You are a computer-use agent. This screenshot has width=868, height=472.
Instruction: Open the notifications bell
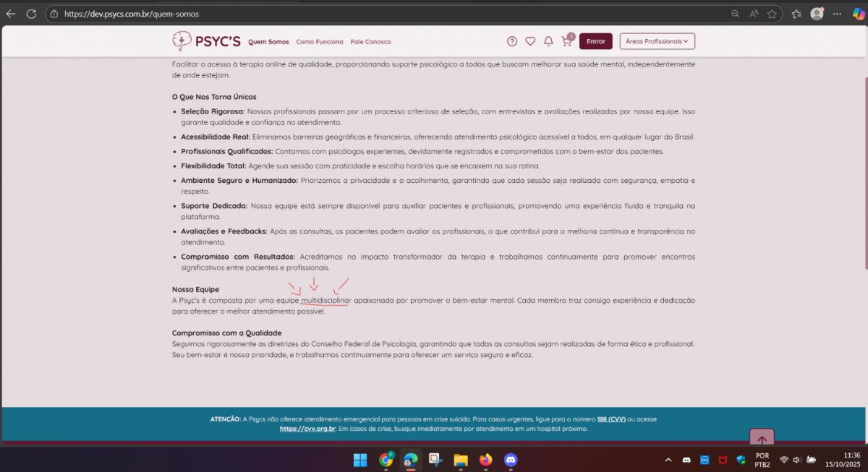[x=548, y=41]
